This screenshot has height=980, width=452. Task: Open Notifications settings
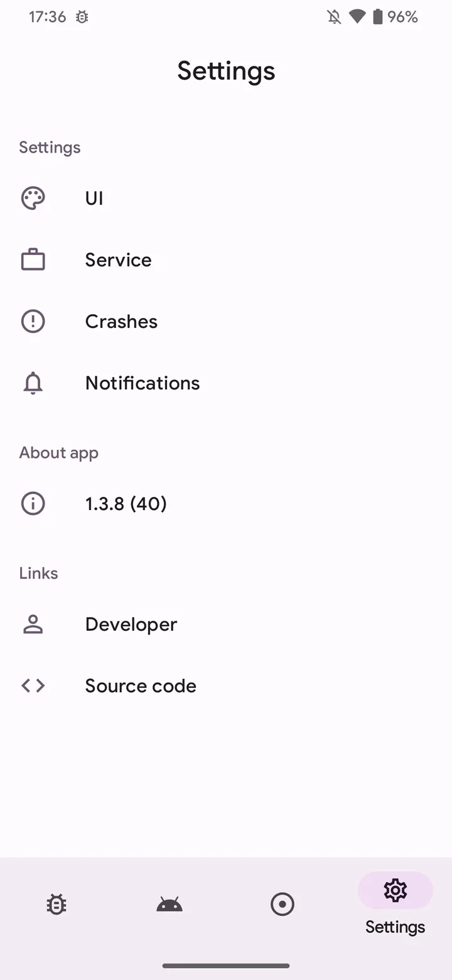click(226, 383)
